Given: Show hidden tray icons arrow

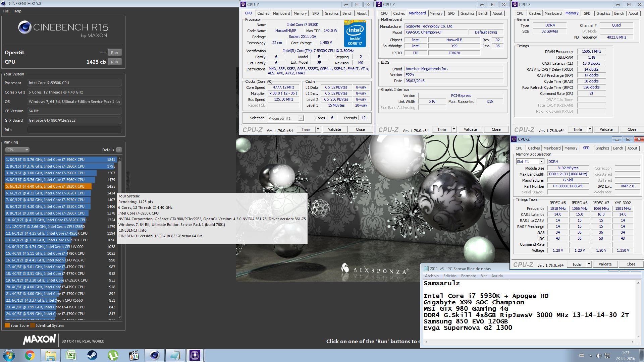Looking at the screenshot, I should coord(591,356).
